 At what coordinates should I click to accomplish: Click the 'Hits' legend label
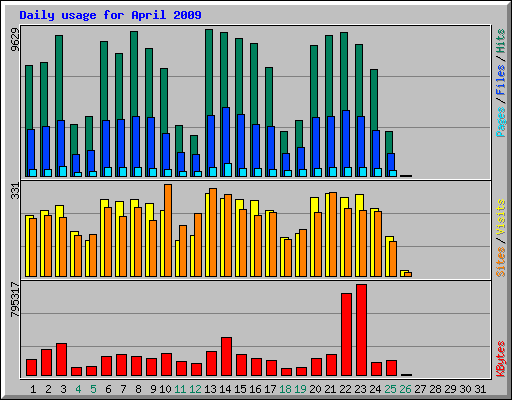tap(500, 41)
